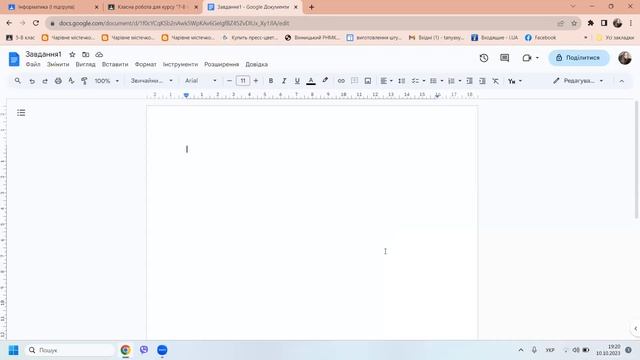The image size is (640, 360).
Task: Star the Завдання1 document
Action: (x=72, y=54)
